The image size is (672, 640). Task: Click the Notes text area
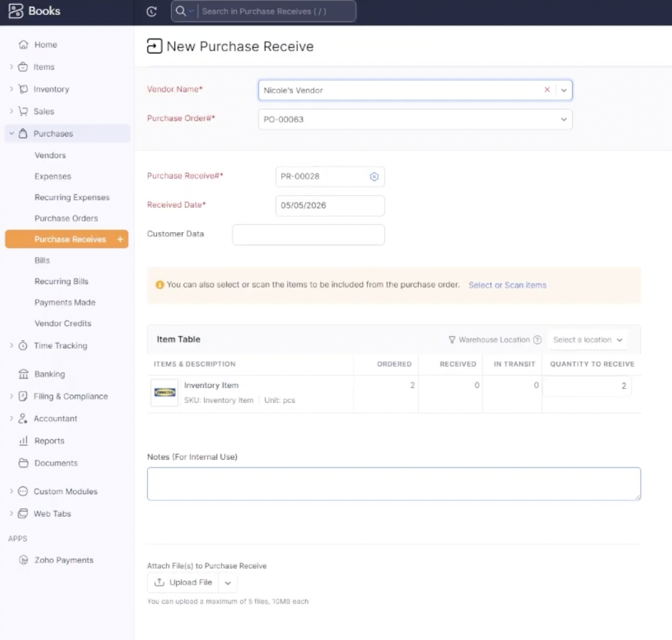click(394, 484)
